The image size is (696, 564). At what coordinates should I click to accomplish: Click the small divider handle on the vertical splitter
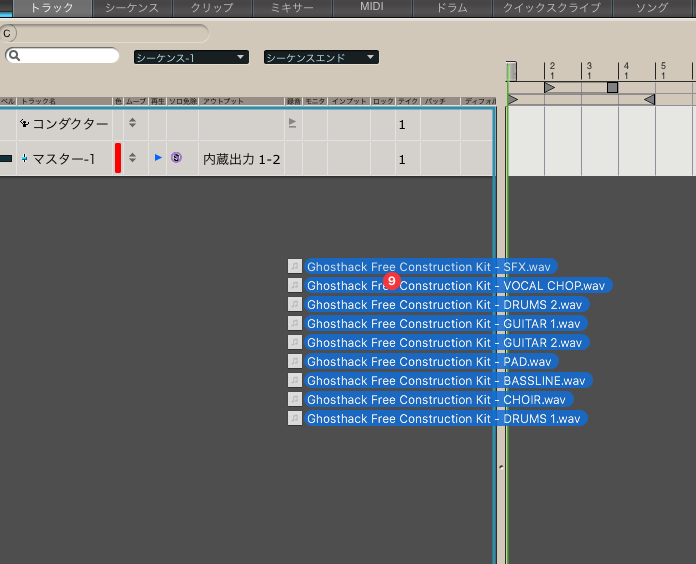point(501,467)
